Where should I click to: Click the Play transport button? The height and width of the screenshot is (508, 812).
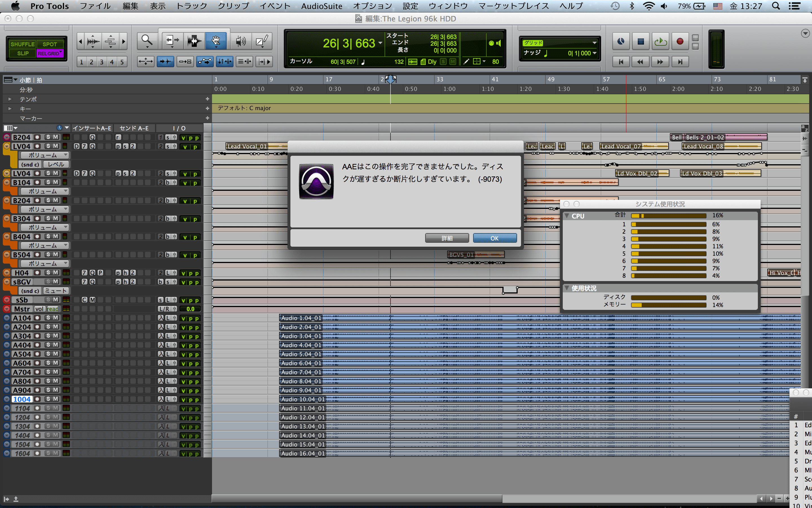[660, 41]
